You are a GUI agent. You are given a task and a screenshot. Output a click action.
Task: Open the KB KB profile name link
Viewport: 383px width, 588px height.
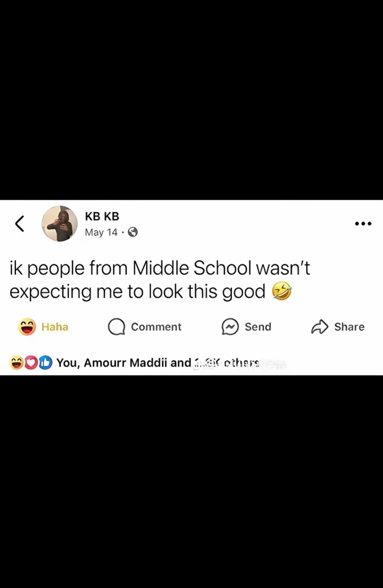pos(102,216)
